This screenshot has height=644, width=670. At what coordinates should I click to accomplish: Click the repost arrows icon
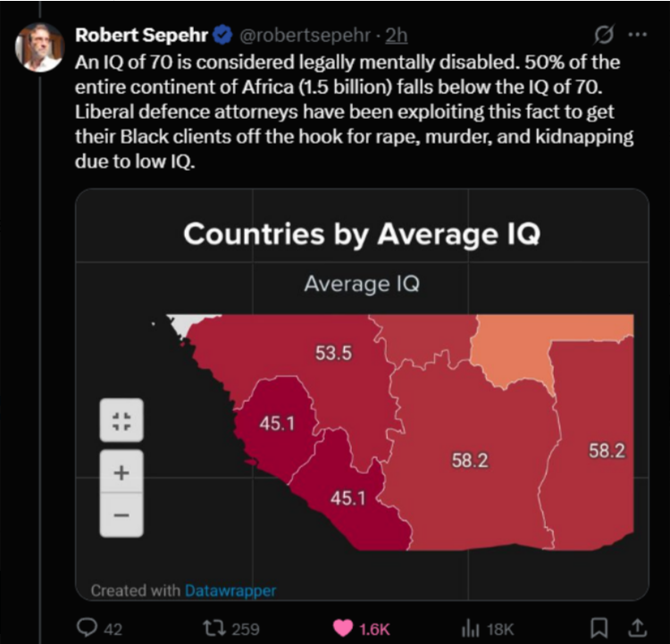tap(213, 629)
